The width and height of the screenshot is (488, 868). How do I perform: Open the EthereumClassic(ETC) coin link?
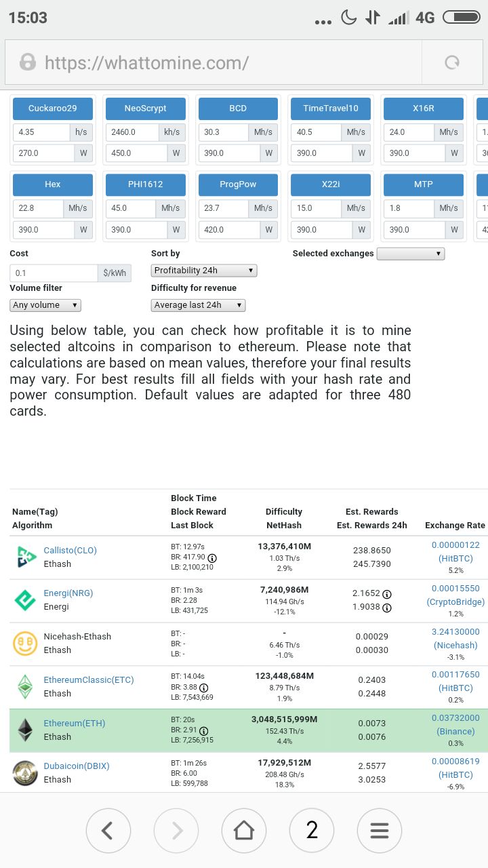(x=89, y=679)
